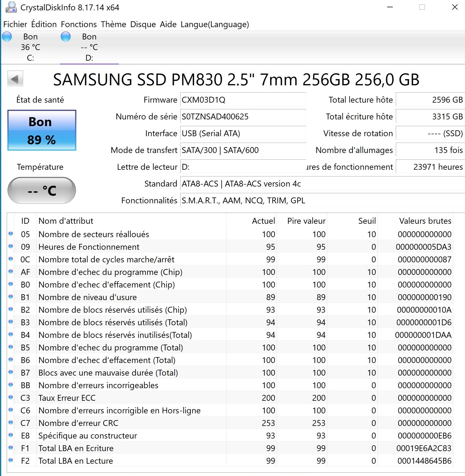The width and height of the screenshot is (465, 476).
Task: Click status dot beside Nombre de niveau d'usure
Action: [x=11, y=297]
